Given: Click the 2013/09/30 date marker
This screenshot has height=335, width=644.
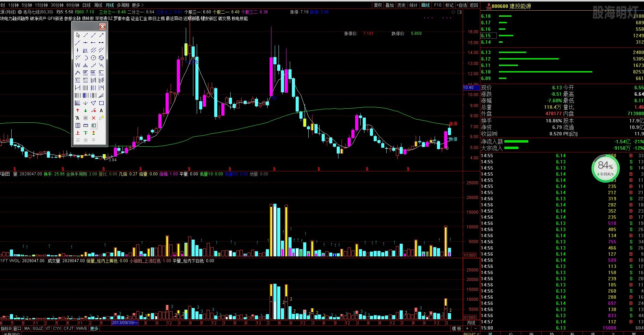Looking at the screenshot, I should pos(125,323).
